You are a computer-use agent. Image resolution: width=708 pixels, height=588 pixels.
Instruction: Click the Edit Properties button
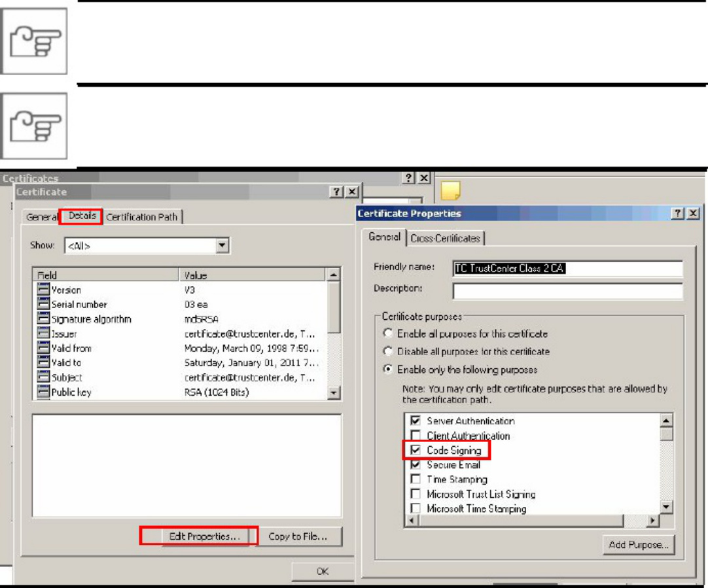204,536
